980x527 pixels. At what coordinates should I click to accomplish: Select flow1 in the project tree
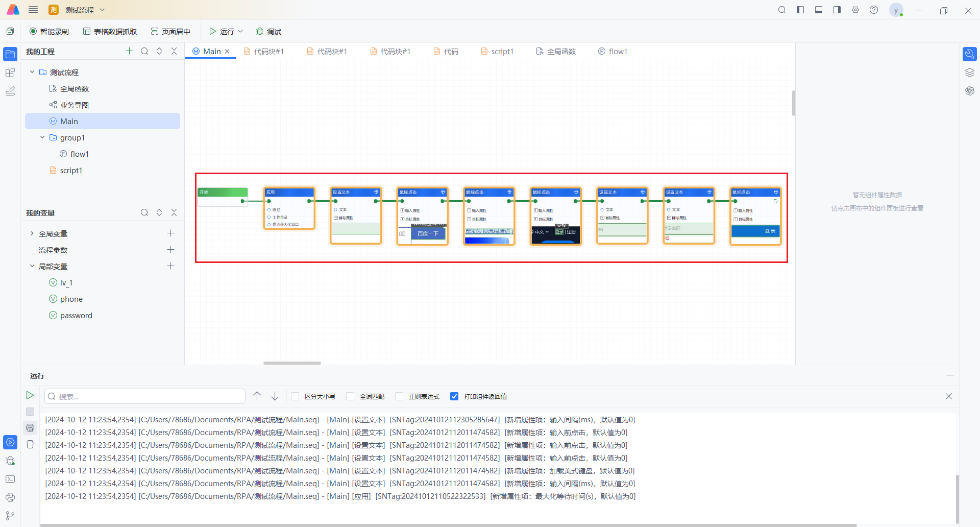[x=80, y=154]
